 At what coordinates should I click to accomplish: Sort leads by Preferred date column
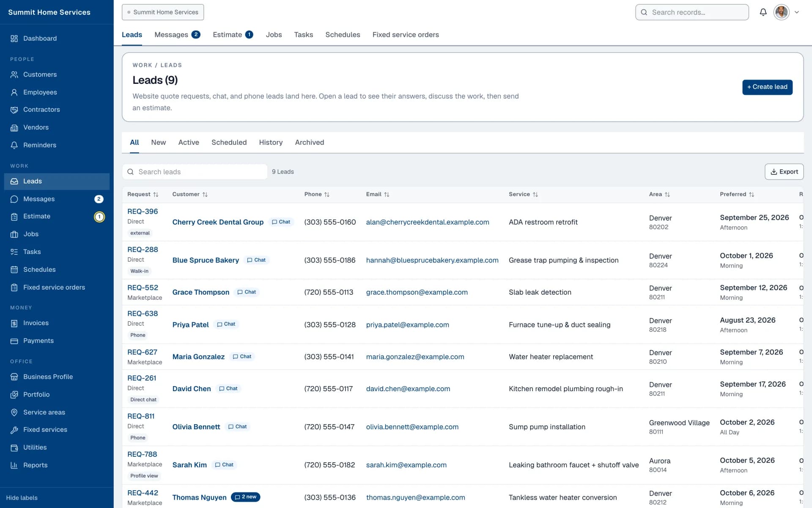[x=737, y=194]
